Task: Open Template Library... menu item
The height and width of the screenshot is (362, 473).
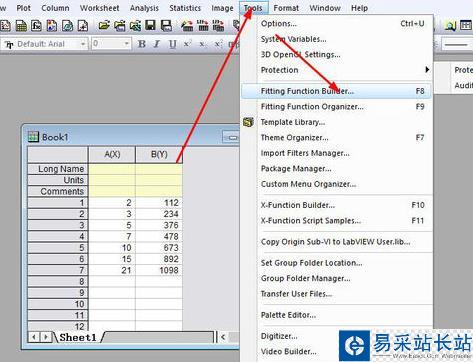Action: [x=337, y=122]
